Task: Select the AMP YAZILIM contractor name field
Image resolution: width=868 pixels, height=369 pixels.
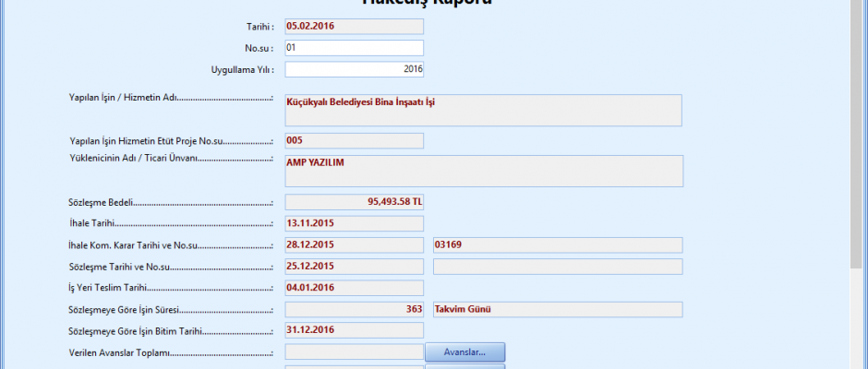Action: click(483, 171)
